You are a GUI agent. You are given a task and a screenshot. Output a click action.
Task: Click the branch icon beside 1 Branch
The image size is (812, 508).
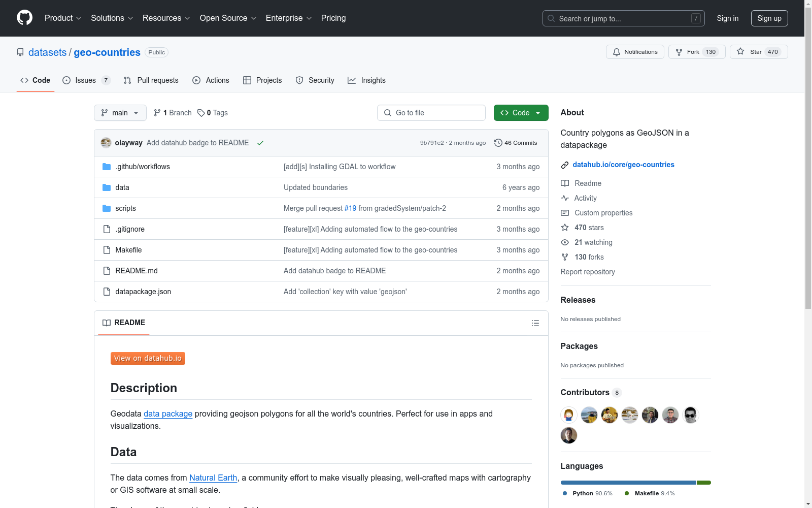pyautogui.click(x=157, y=113)
